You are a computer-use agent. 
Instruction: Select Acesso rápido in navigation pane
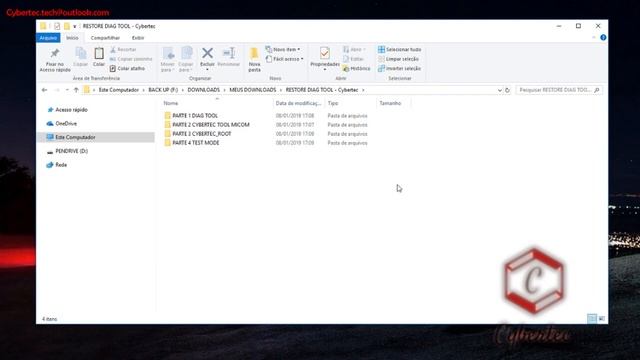[x=71, y=110]
